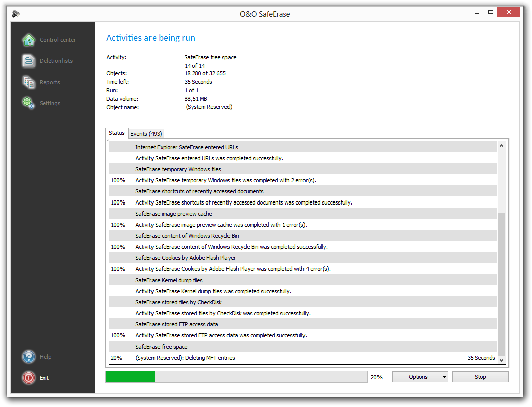Screen dimensions: 532x407
Task: Click the Settings gear icon
Action: tap(29, 103)
